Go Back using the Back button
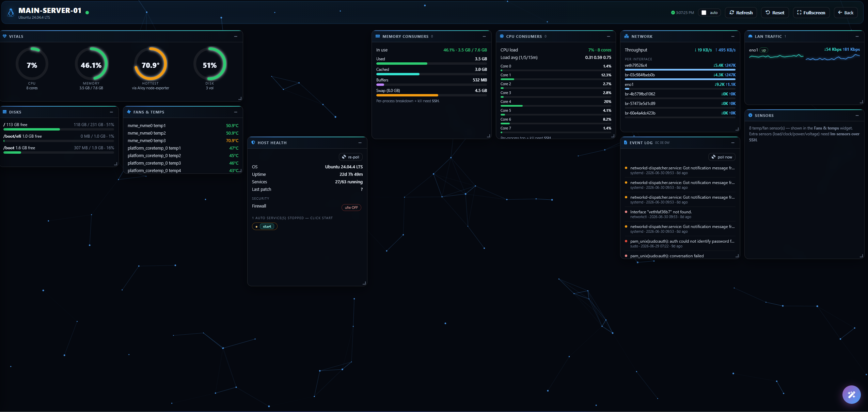 click(846, 13)
